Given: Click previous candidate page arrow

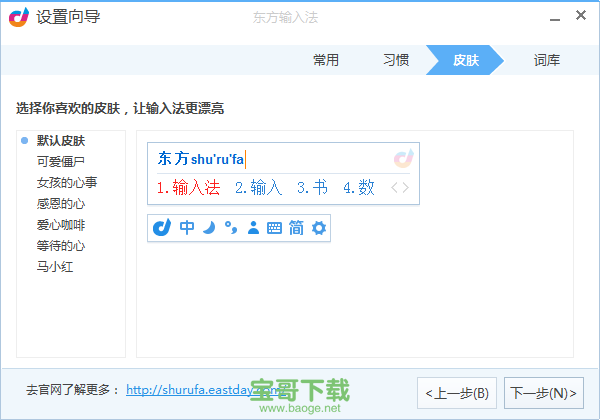Looking at the screenshot, I should click(394, 188).
